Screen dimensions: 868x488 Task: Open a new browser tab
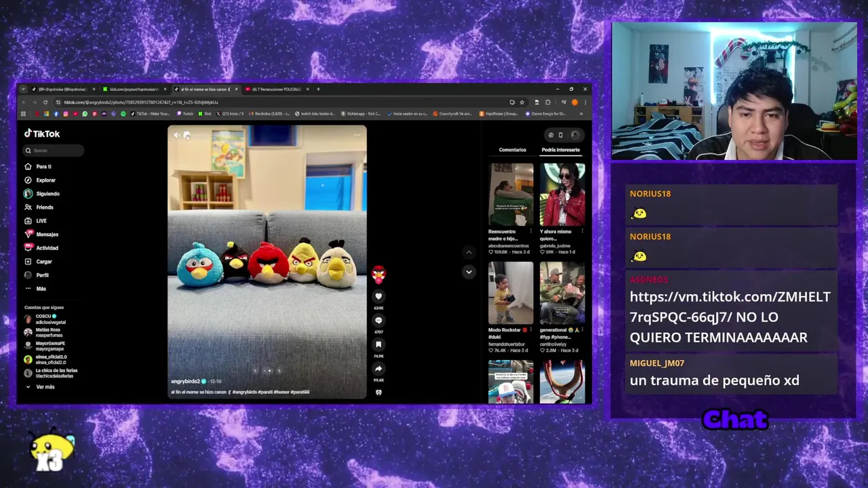pos(319,89)
